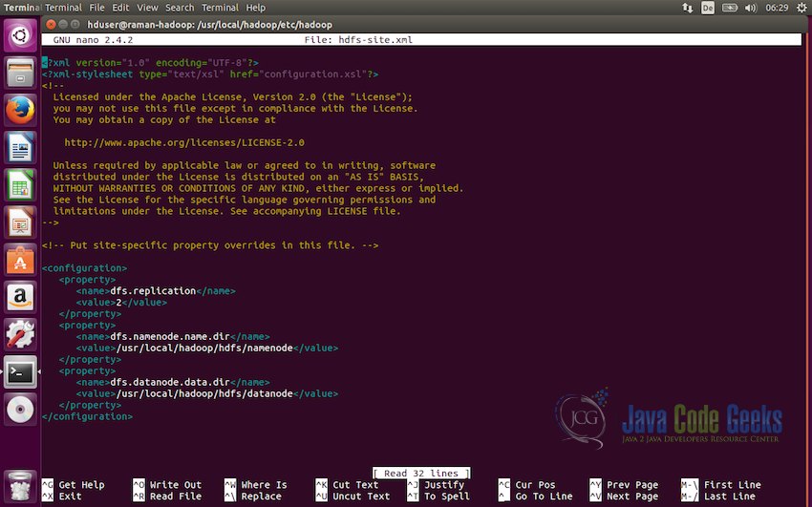Click the Last Line shortcut label

tap(730, 496)
